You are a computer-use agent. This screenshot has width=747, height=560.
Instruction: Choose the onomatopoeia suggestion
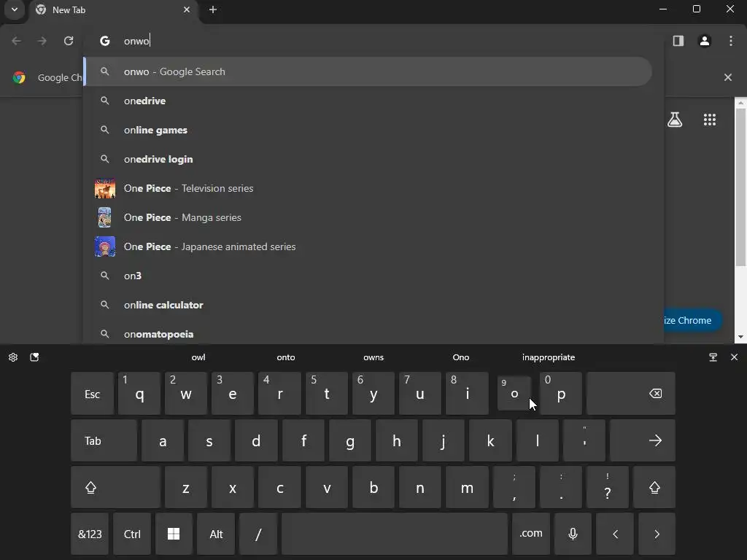[368, 334]
